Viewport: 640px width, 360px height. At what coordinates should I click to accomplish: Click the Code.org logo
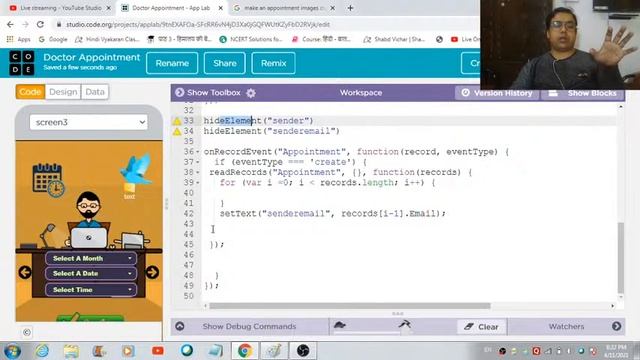pyautogui.click(x=22, y=63)
